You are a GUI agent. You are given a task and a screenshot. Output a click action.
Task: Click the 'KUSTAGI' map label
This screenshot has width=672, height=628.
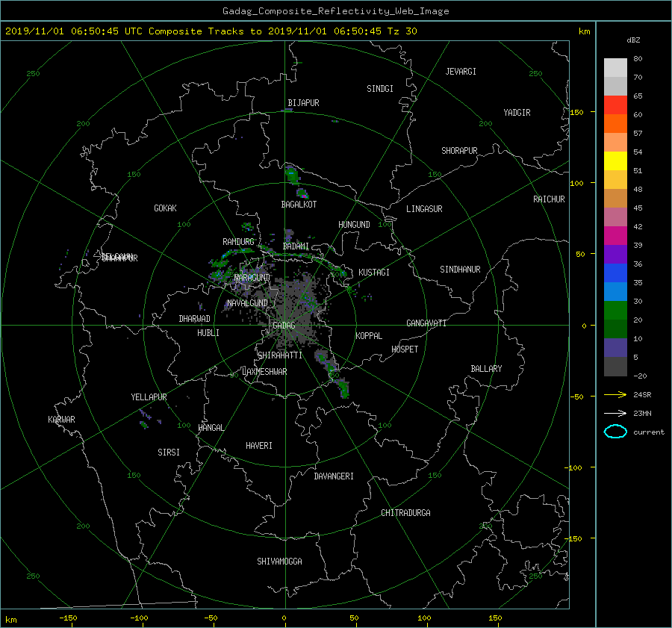[x=374, y=273]
